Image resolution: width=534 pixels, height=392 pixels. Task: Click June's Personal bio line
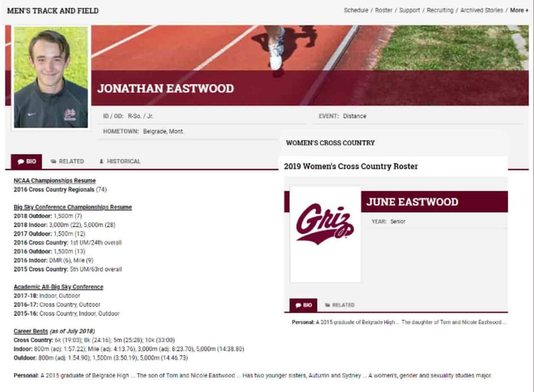(399, 322)
